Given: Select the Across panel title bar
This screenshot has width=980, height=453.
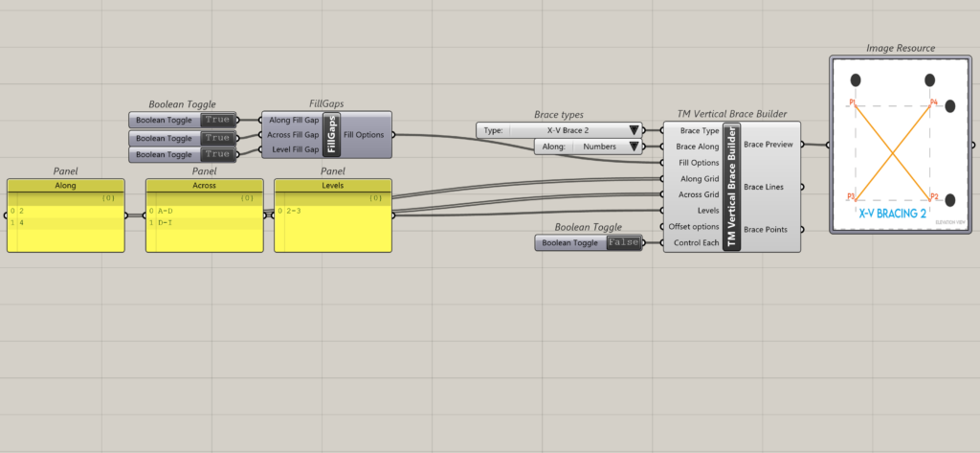Looking at the screenshot, I should tap(203, 185).
